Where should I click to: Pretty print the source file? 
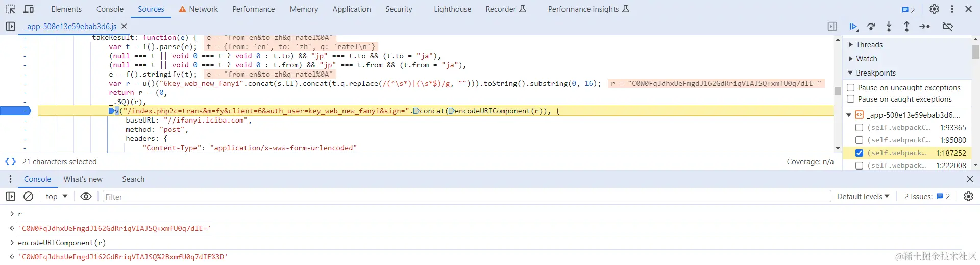[10, 161]
